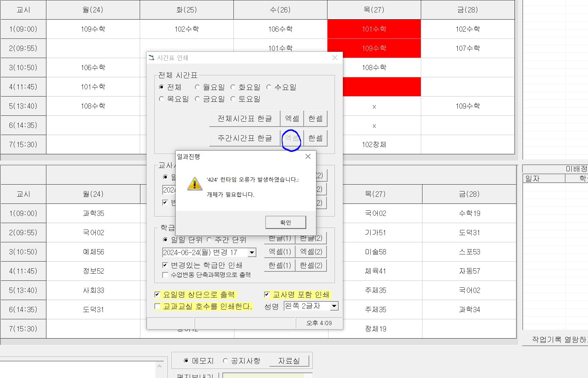Click 한셀(2) button in 학급 section

point(311,265)
